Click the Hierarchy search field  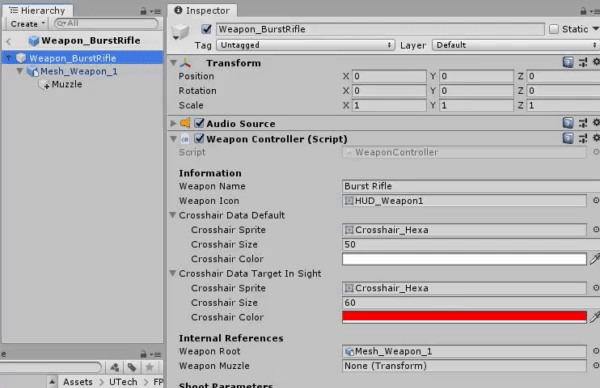tap(106, 23)
